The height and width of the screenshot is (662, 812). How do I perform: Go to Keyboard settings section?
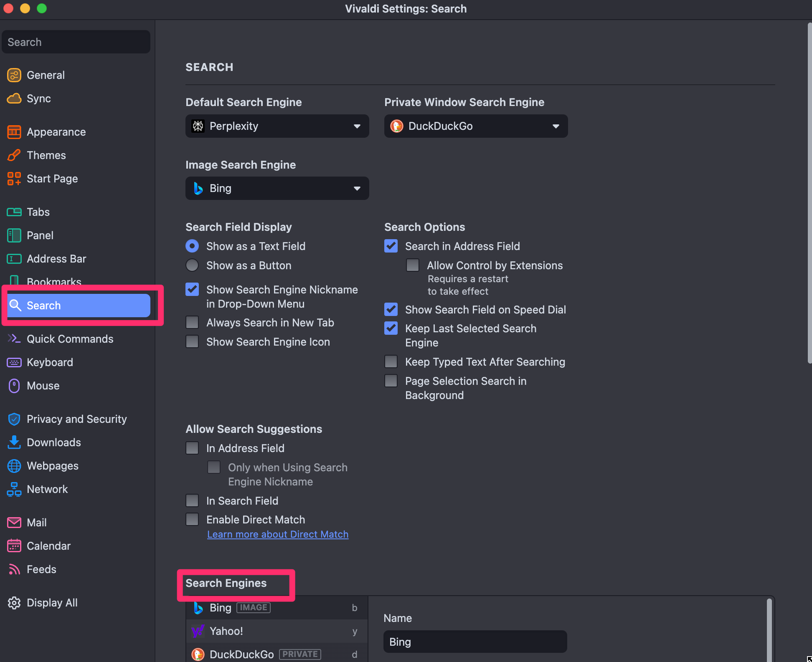[50, 362]
